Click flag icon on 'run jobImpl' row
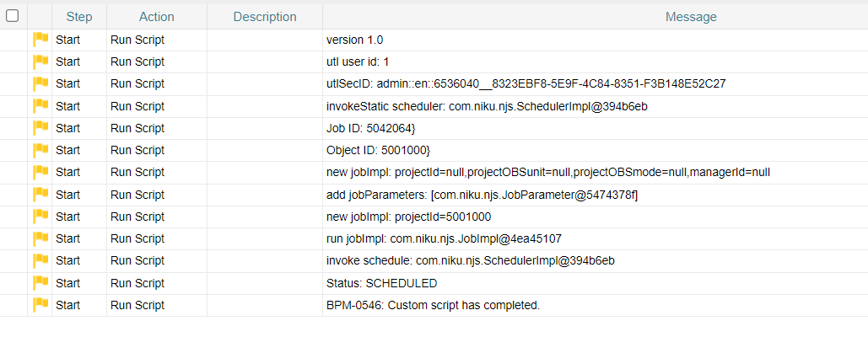Image resolution: width=868 pixels, height=337 pixels. 40,238
